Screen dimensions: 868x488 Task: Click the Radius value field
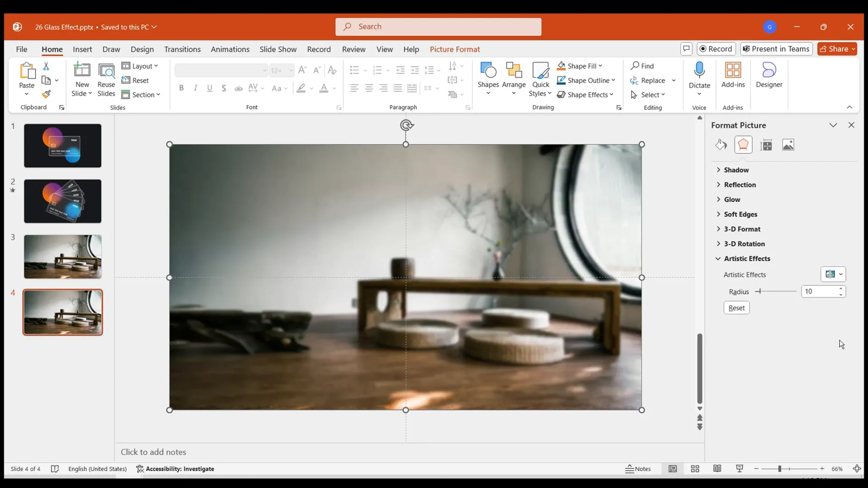(819, 291)
